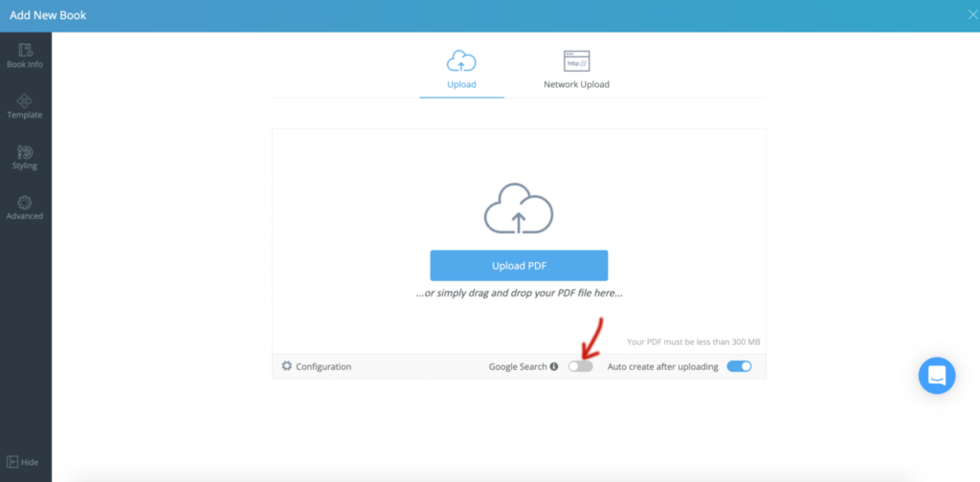
Task: Open the Book Info sidebar section
Action: (25, 56)
